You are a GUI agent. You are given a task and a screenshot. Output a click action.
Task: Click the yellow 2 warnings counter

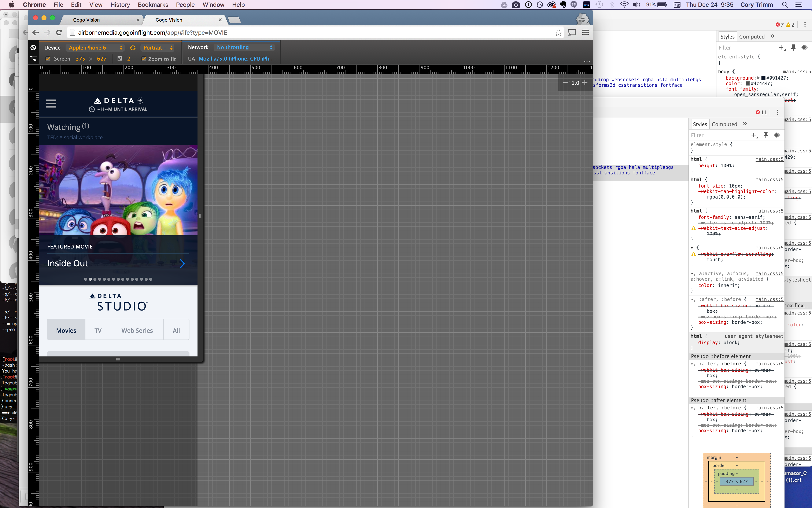(790, 25)
